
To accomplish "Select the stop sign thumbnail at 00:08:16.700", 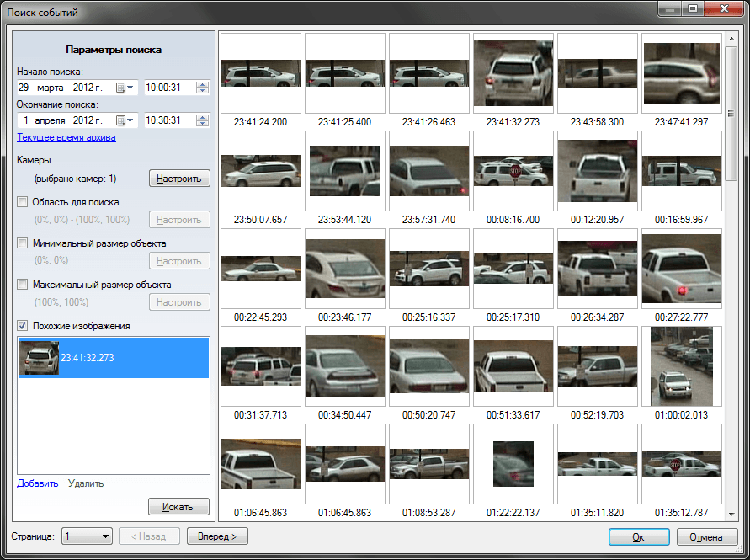I will [x=513, y=172].
